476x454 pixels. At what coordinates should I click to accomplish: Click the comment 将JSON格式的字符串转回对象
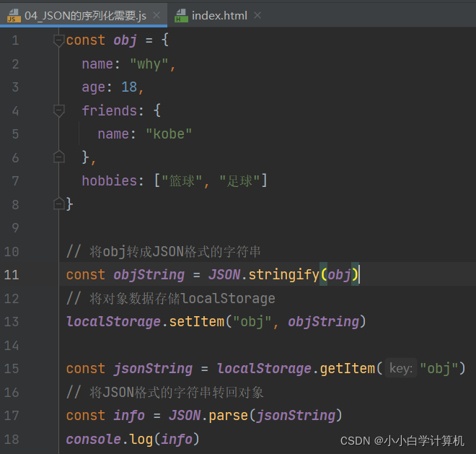point(165,393)
